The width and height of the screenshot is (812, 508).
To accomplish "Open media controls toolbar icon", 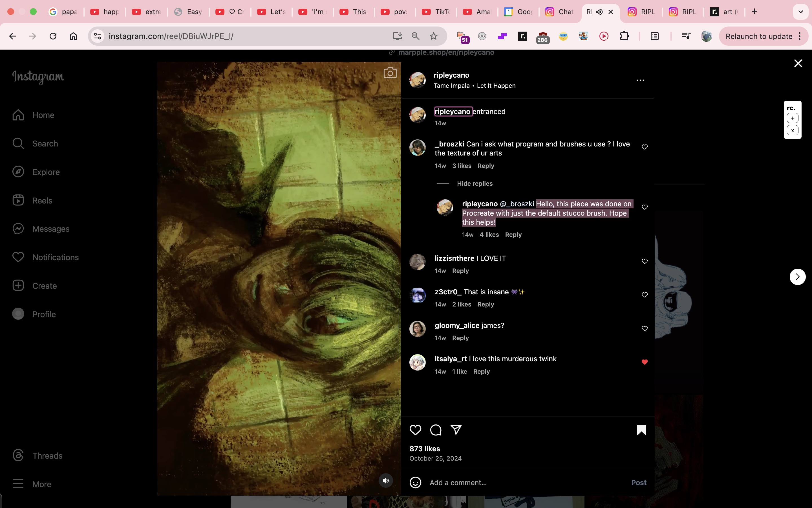I will click(686, 36).
